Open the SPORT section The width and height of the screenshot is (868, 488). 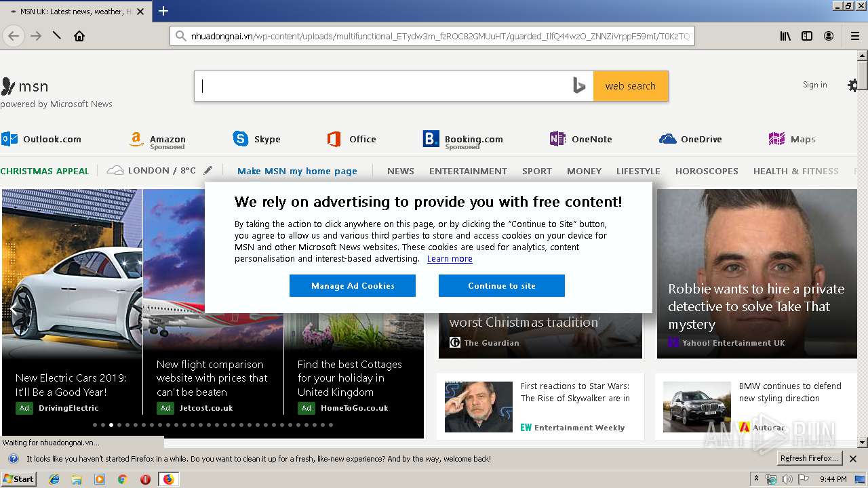click(537, 171)
